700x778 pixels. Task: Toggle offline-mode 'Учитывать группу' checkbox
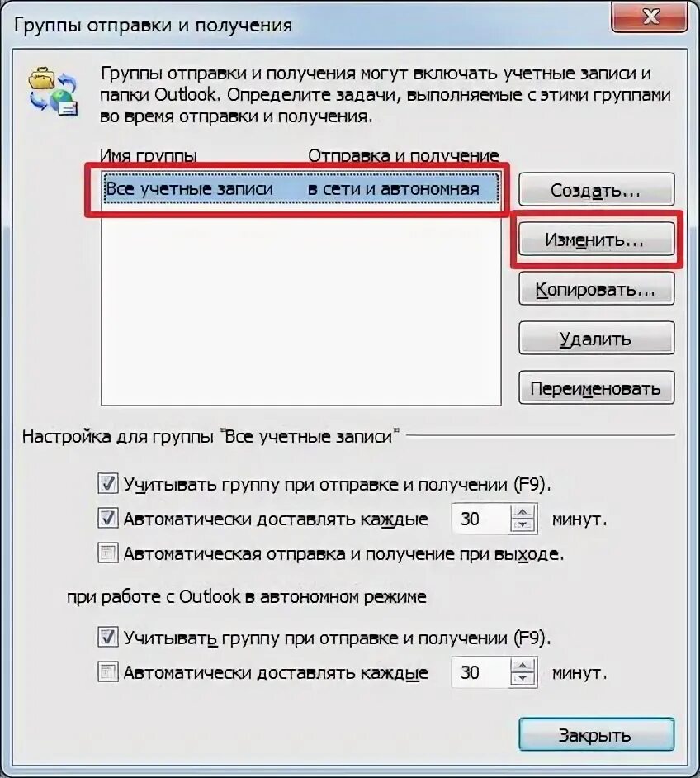point(107,637)
